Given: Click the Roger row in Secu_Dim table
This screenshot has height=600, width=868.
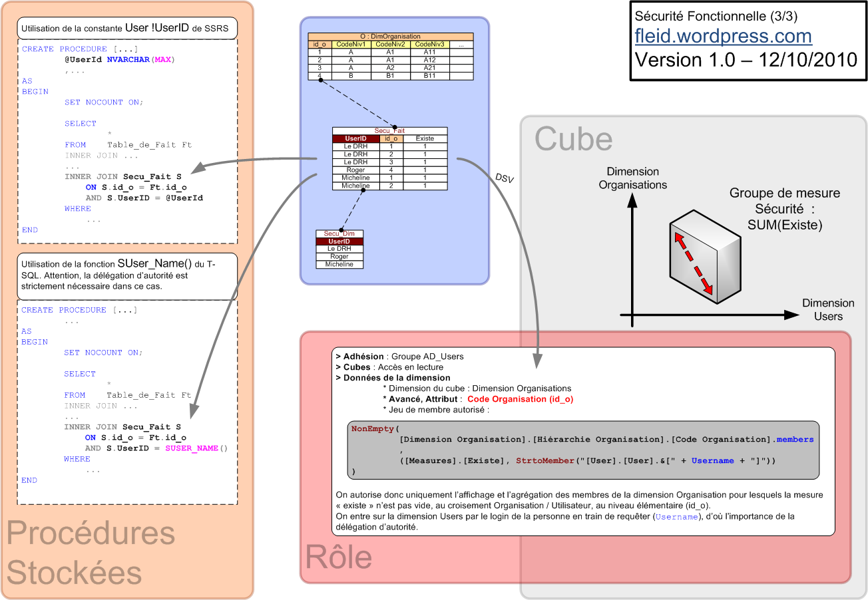Looking at the screenshot, I should click(x=339, y=256).
